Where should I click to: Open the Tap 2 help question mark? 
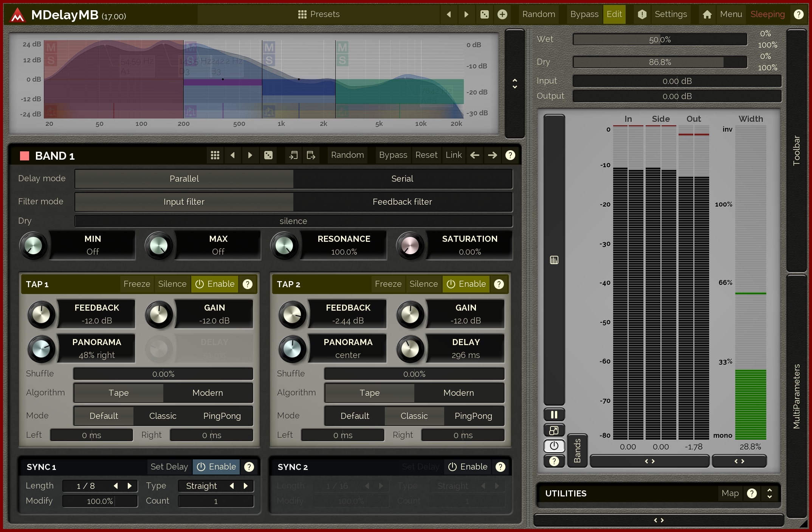coord(499,284)
